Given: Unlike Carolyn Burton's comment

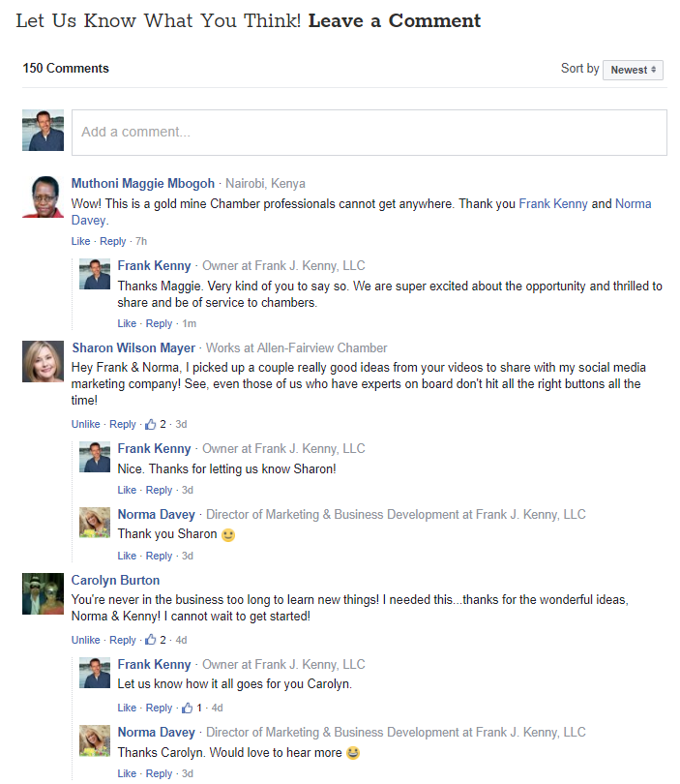Looking at the screenshot, I should tap(85, 640).
